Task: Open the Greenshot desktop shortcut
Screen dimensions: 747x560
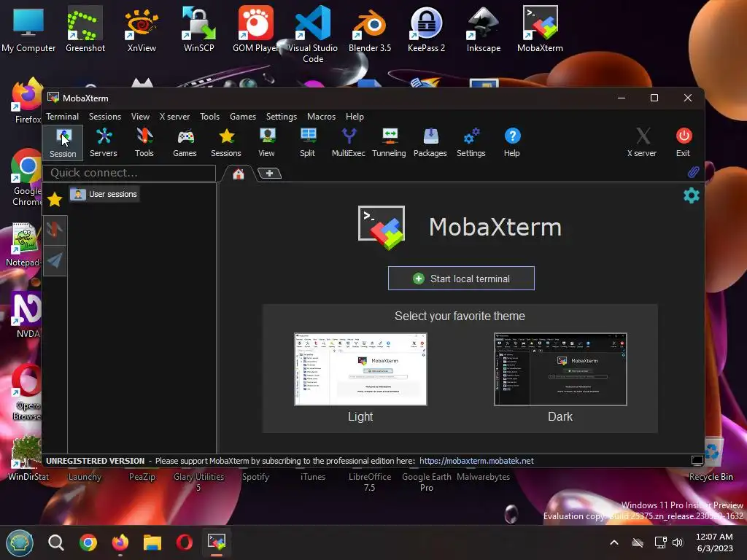Action: 85,29
